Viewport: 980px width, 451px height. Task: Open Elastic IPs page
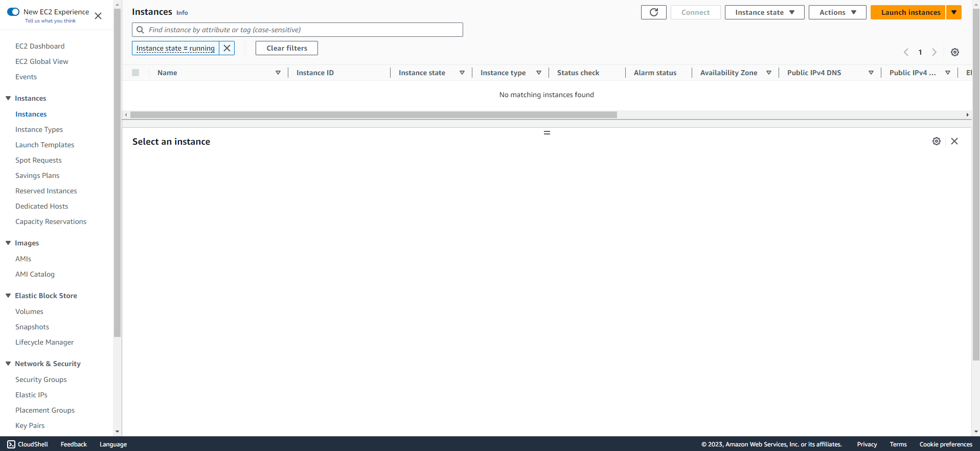click(31, 395)
